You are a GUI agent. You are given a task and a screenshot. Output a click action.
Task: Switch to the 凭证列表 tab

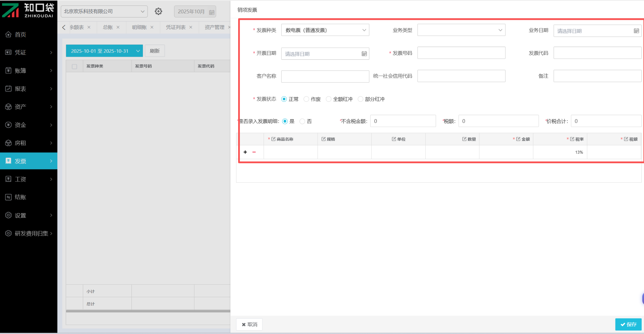(x=175, y=27)
